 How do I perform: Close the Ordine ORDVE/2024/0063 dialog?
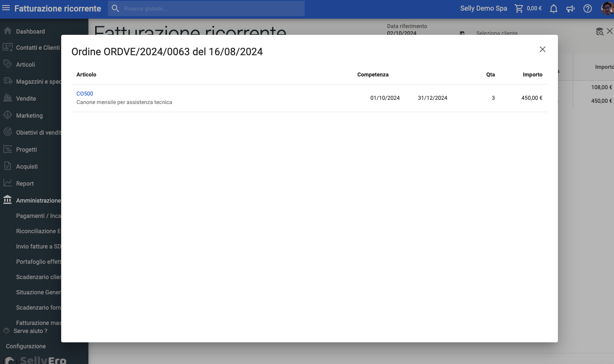click(x=543, y=49)
